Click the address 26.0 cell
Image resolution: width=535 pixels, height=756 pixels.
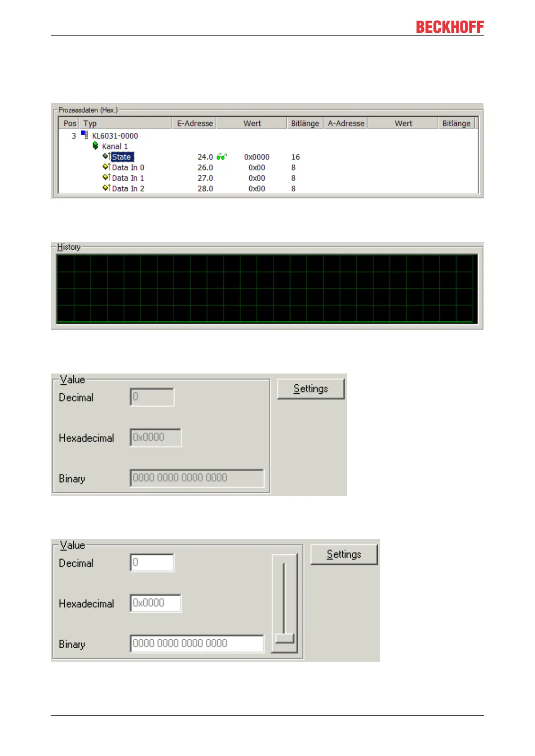(x=205, y=167)
